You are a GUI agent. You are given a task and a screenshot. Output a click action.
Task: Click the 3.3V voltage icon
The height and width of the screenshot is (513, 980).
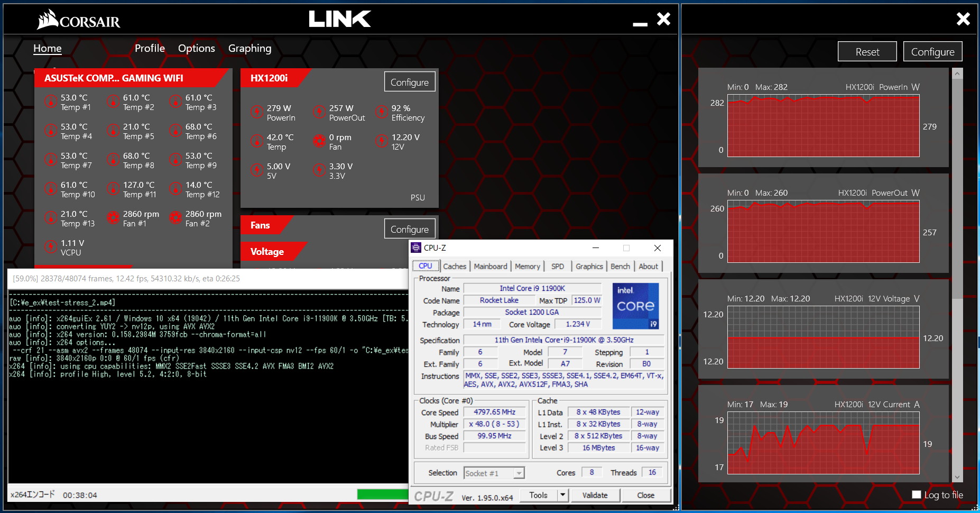[319, 170]
